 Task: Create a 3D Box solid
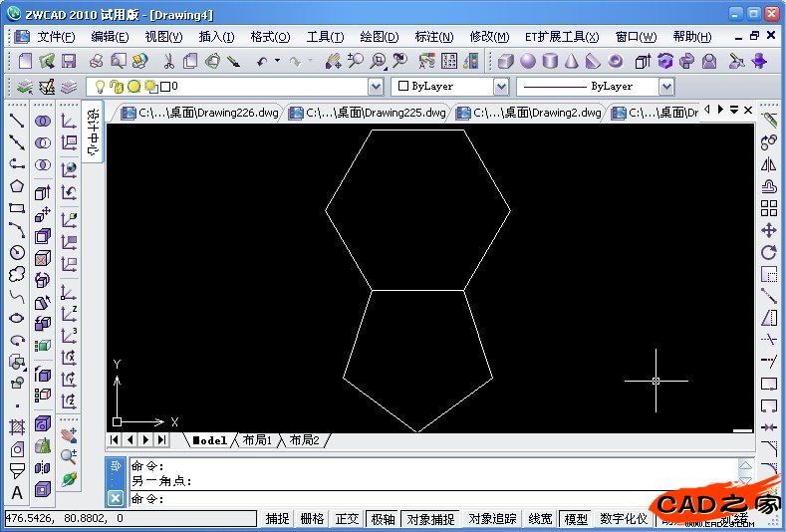505,61
